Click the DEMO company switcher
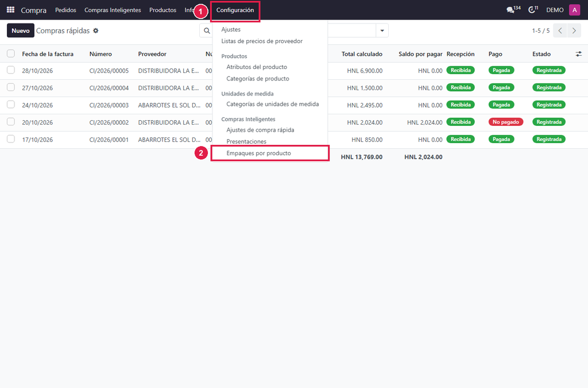588x388 pixels. click(x=555, y=10)
